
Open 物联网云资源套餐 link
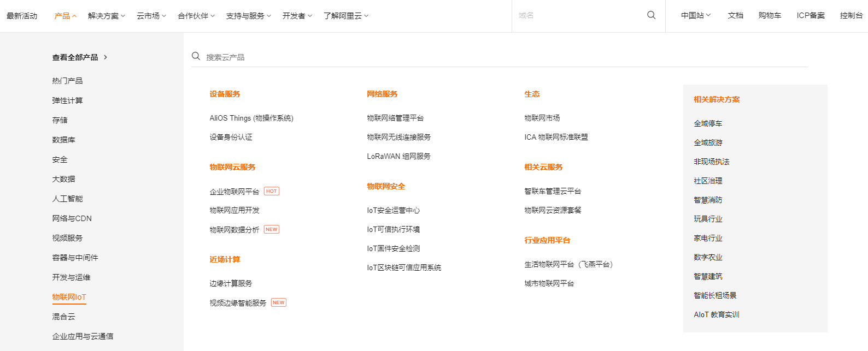[553, 210]
